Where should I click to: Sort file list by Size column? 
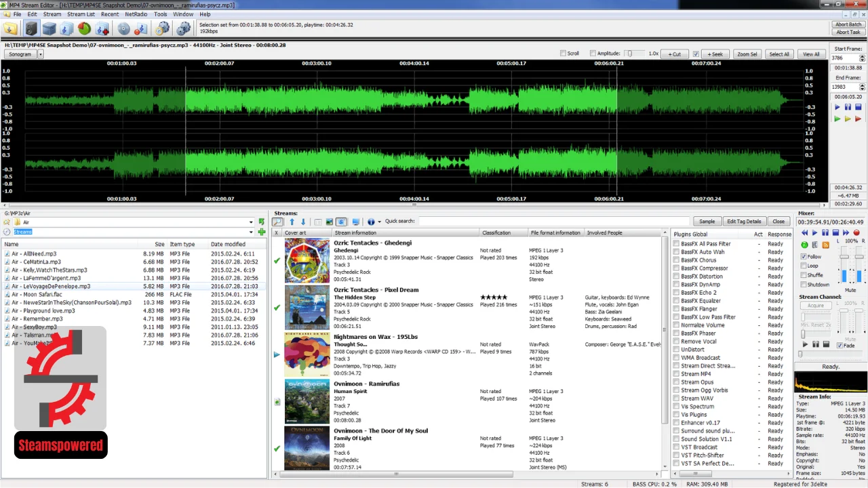[x=159, y=244]
